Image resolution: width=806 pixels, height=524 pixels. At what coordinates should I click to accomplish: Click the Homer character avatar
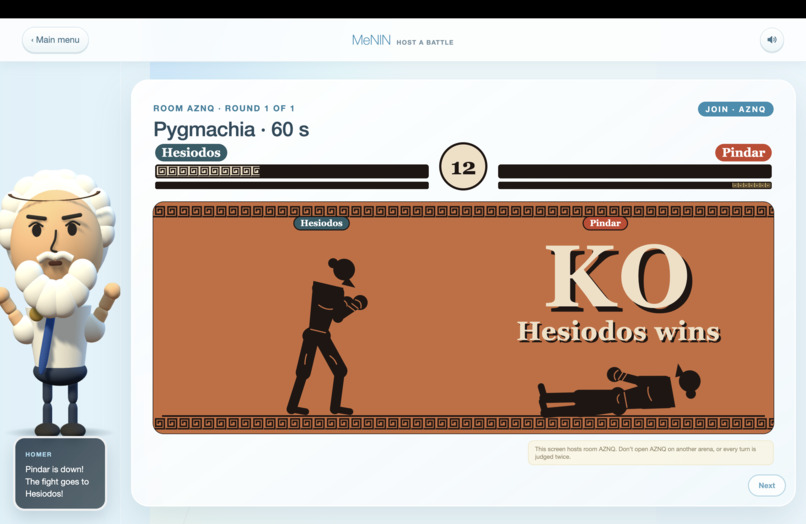pos(59,303)
